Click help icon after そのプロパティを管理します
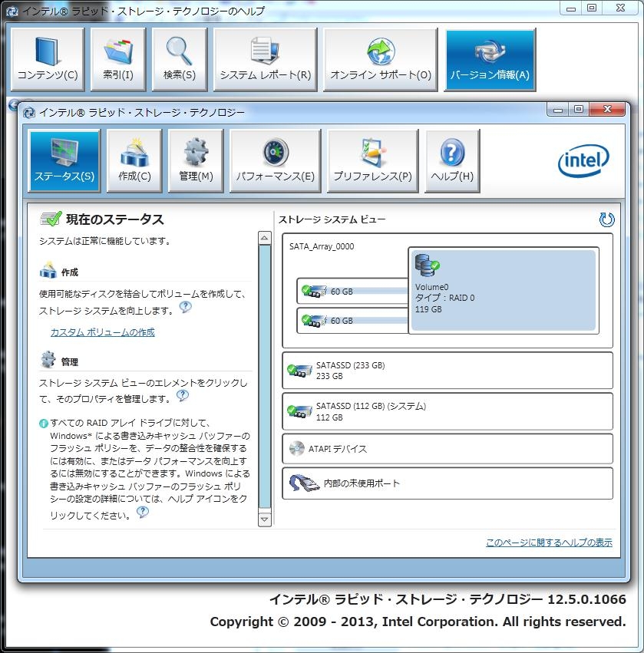The width and height of the screenshot is (644, 653). (x=183, y=395)
